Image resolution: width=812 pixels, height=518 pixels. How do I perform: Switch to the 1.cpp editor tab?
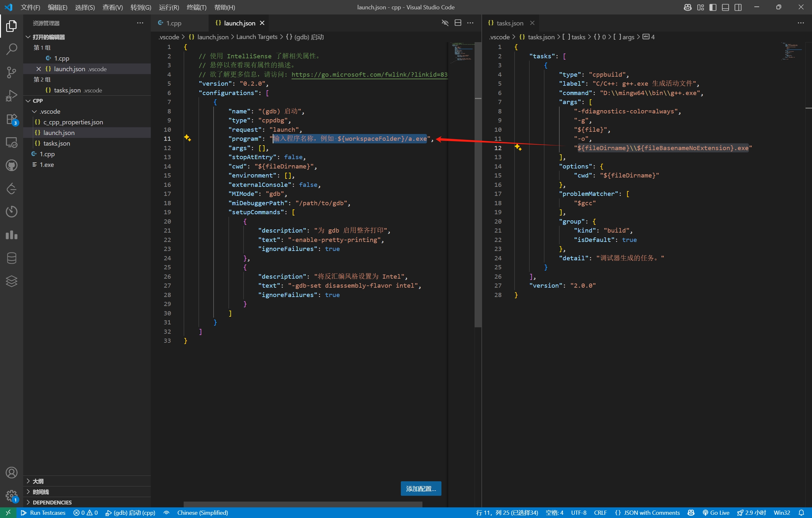pyautogui.click(x=173, y=23)
